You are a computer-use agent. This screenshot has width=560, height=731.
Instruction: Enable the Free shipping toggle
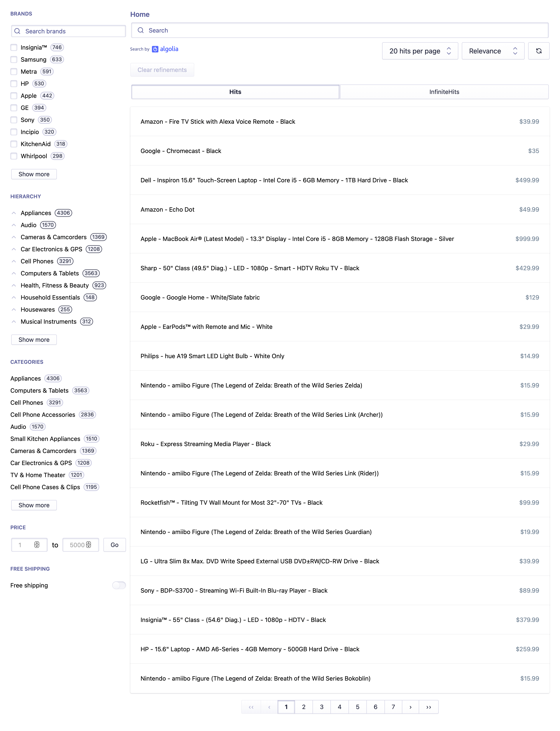[119, 585]
